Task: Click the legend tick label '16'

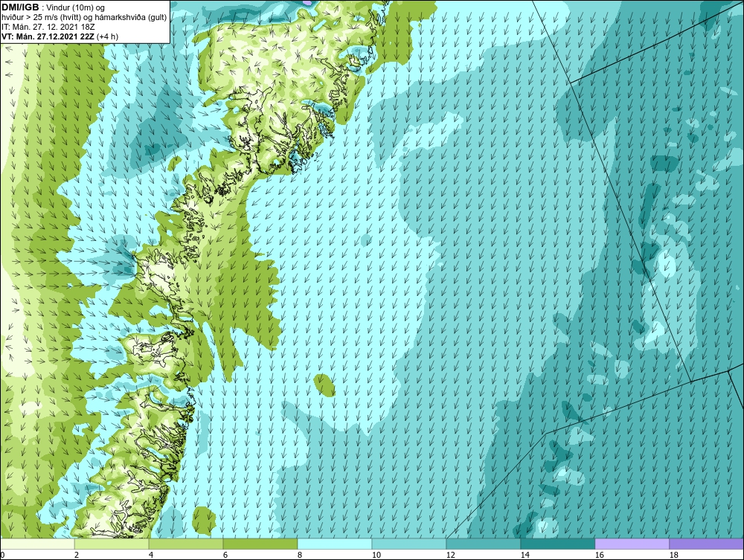Action: click(600, 555)
